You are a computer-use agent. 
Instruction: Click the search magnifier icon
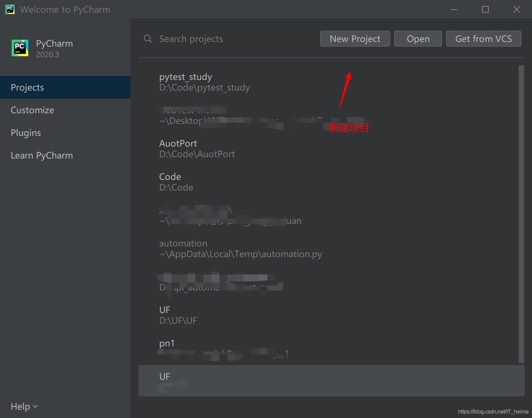[x=147, y=39]
